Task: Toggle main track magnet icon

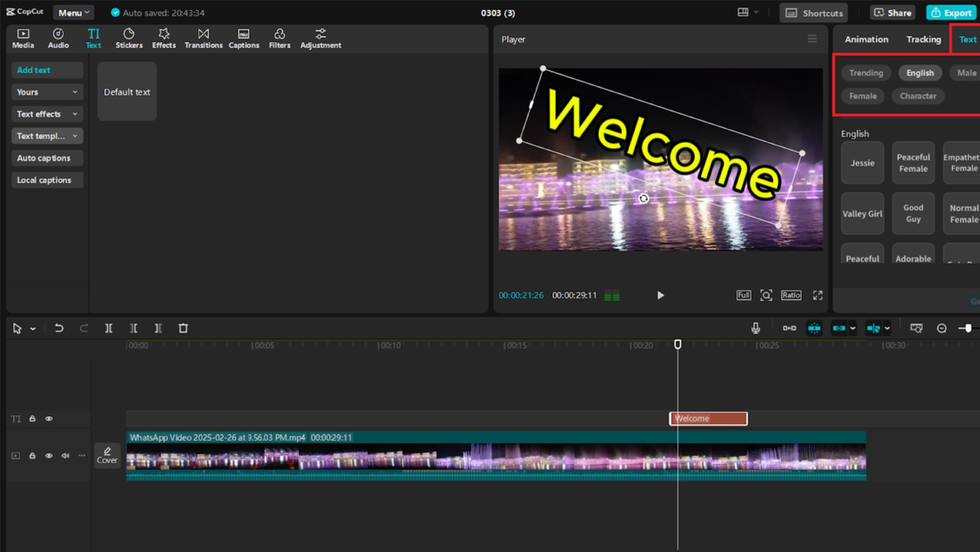Action: pyautogui.click(x=789, y=328)
